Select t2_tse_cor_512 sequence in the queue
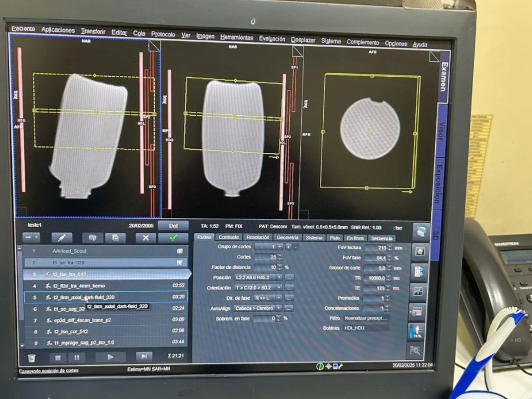This screenshot has width=532, height=399. [71, 331]
